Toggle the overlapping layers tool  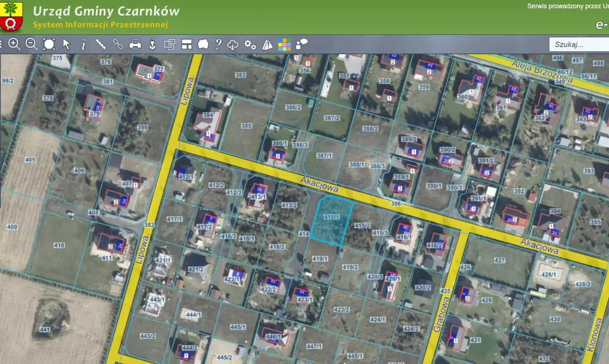click(x=169, y=44)
